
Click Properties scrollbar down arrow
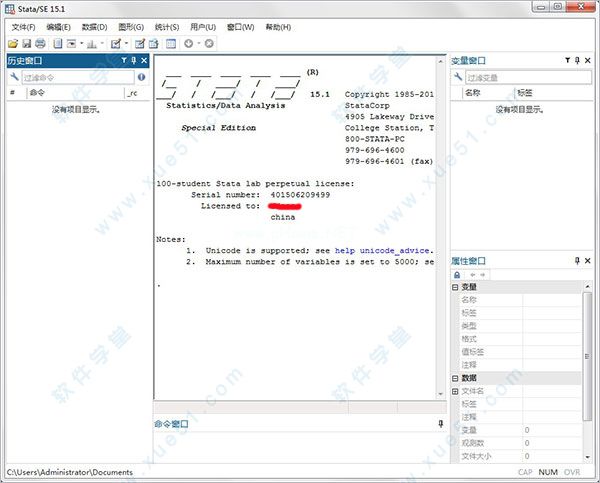(587, 457)
